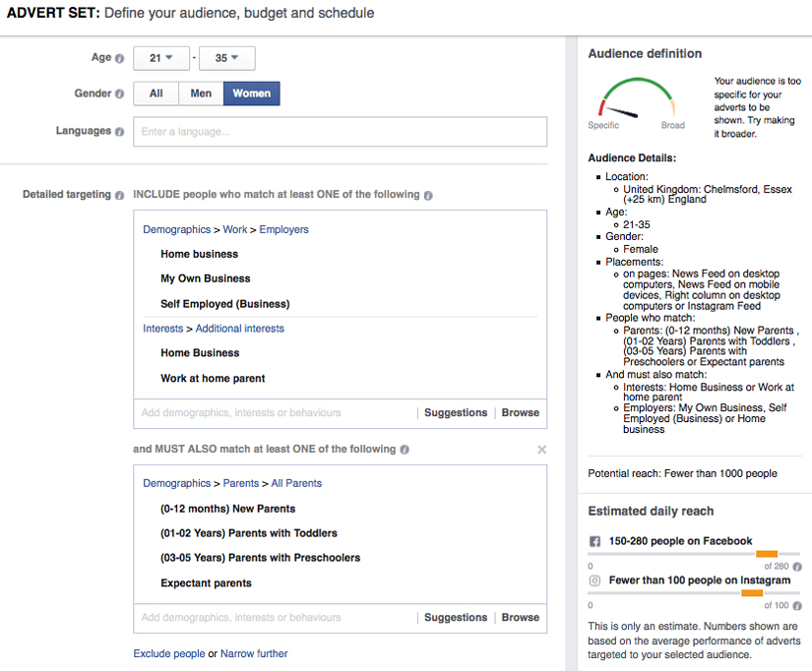The width and height of the screenshot is (812, 671).
Task: Click the MUST ALSO box add demographics field
Action: pyautogui.click(x=275, y=618)
